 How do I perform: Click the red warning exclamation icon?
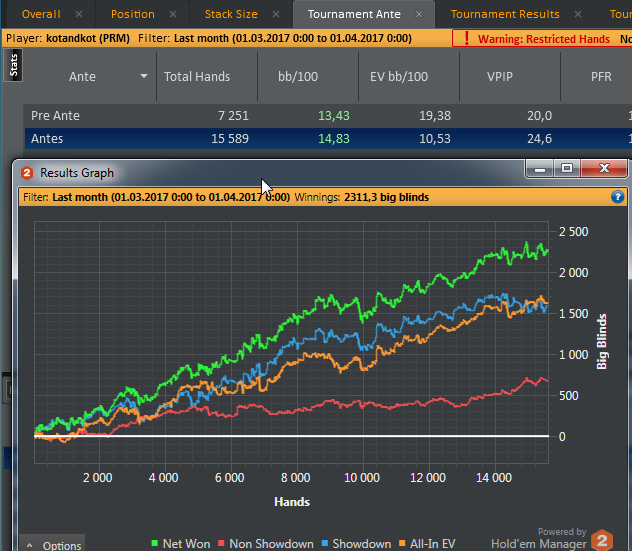pos(465,39)
